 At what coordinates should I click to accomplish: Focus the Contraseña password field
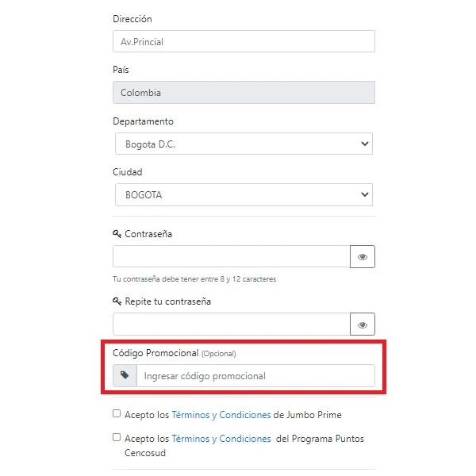[x=231, y=256]
